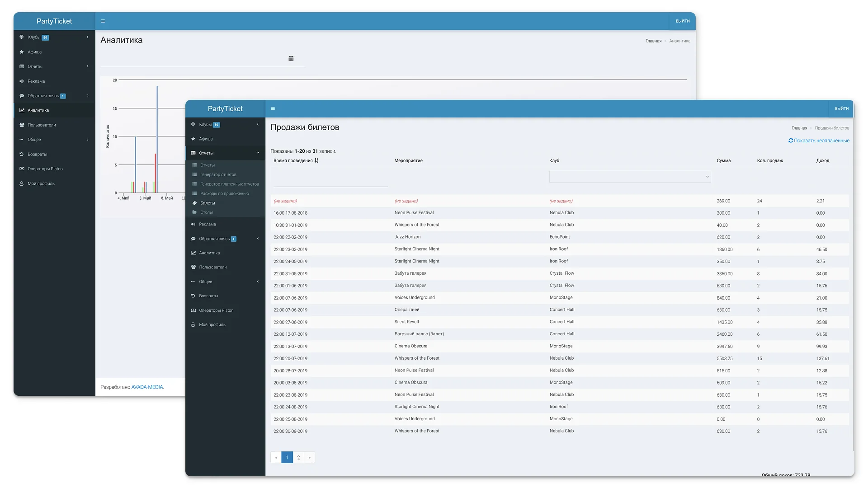Click Багряний вальс (балет) event cell
Viewport: 868px width, 488px height.
[x=419, y=334]
